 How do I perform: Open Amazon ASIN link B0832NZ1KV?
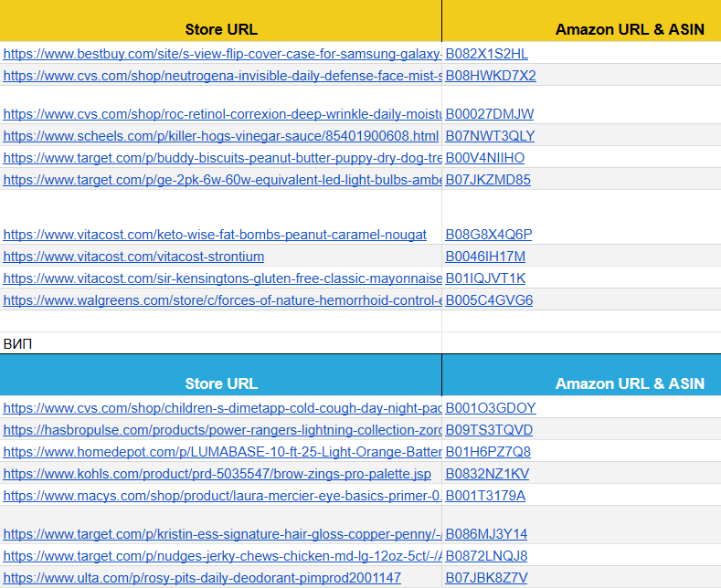pos(487,474)
